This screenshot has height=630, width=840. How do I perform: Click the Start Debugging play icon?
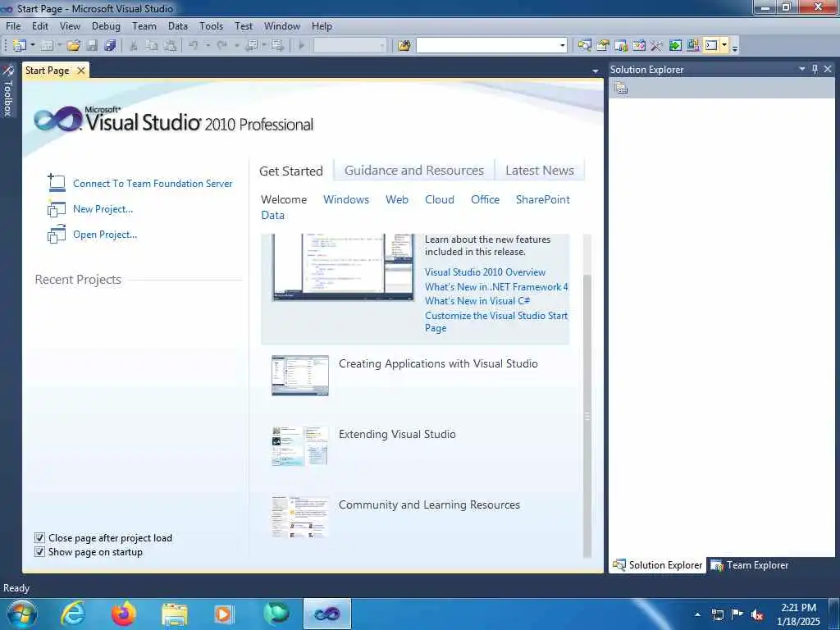301,46
